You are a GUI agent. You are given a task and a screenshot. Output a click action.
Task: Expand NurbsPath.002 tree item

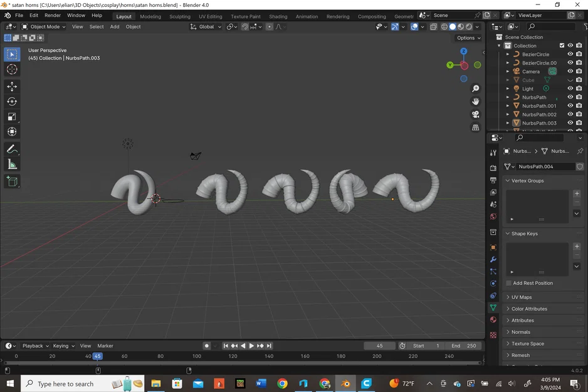tap(508, 114)
